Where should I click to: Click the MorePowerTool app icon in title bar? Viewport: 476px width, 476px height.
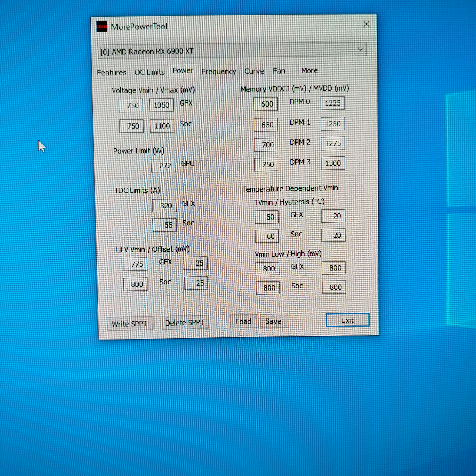102,27
